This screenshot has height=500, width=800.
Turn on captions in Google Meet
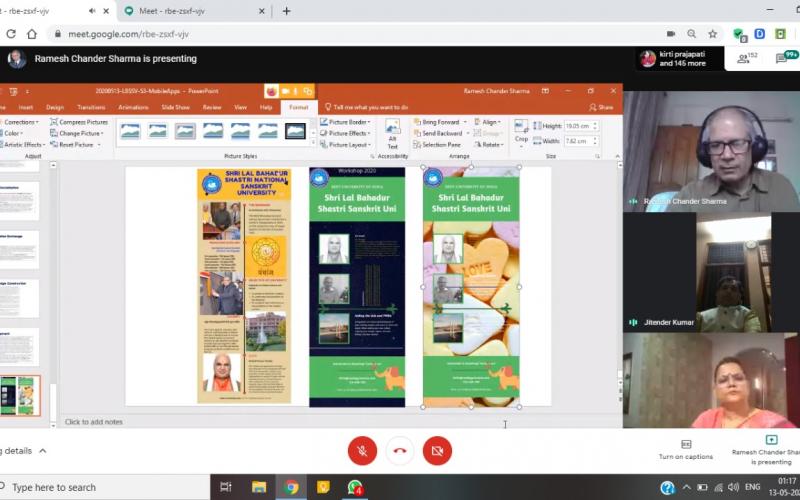(686, 449)
